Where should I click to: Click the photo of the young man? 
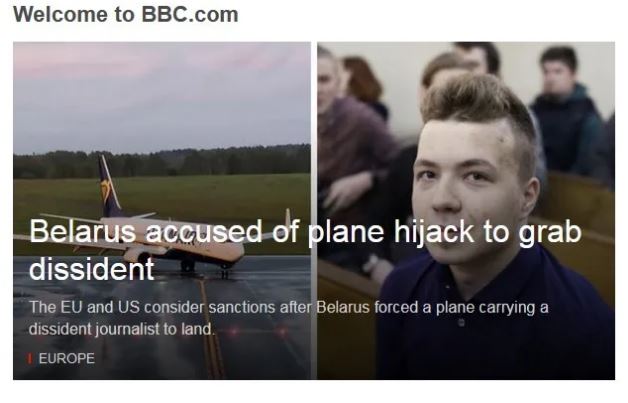(466, 211)
